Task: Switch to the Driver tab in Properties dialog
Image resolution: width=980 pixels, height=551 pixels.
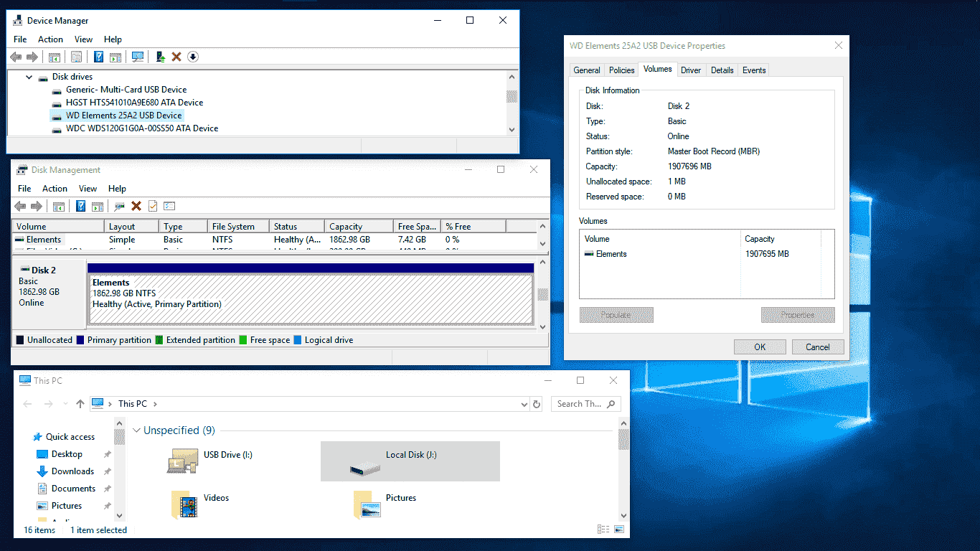Action: pos(691,70)
